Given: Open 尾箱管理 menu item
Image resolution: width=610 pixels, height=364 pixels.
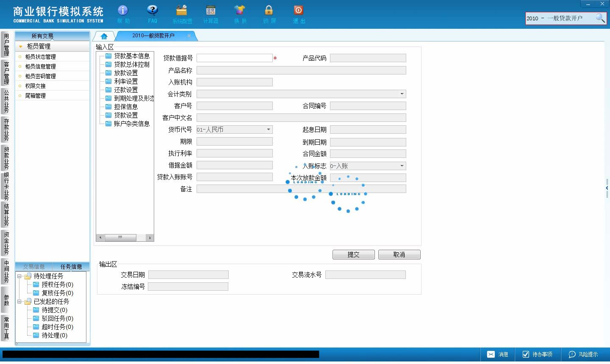Looking at the screenshot, I should pos(35,96).
